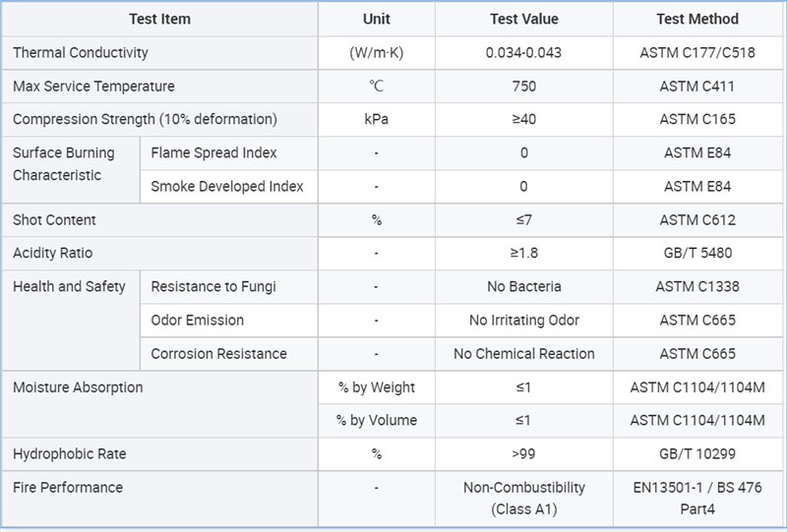The height and width of the screenshot is (532, 787).
Task: Select the Max Service Temperature cell
Action: click(x=93, y=87)
